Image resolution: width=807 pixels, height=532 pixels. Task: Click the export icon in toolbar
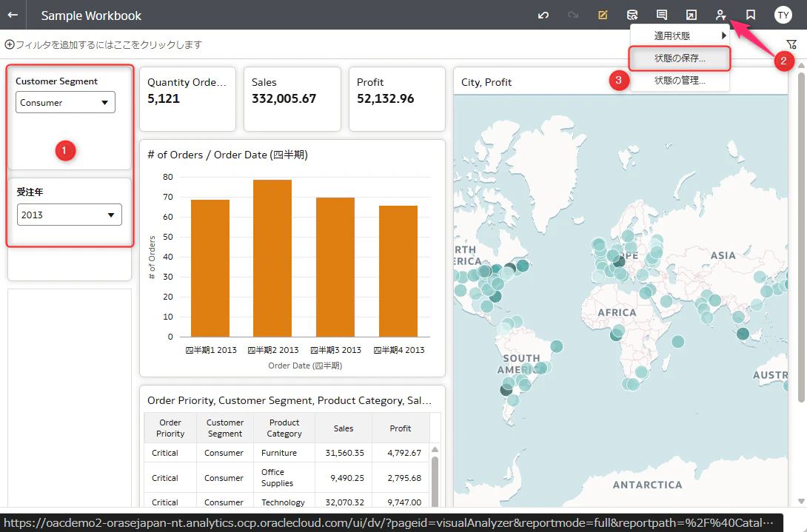(692, 15)
